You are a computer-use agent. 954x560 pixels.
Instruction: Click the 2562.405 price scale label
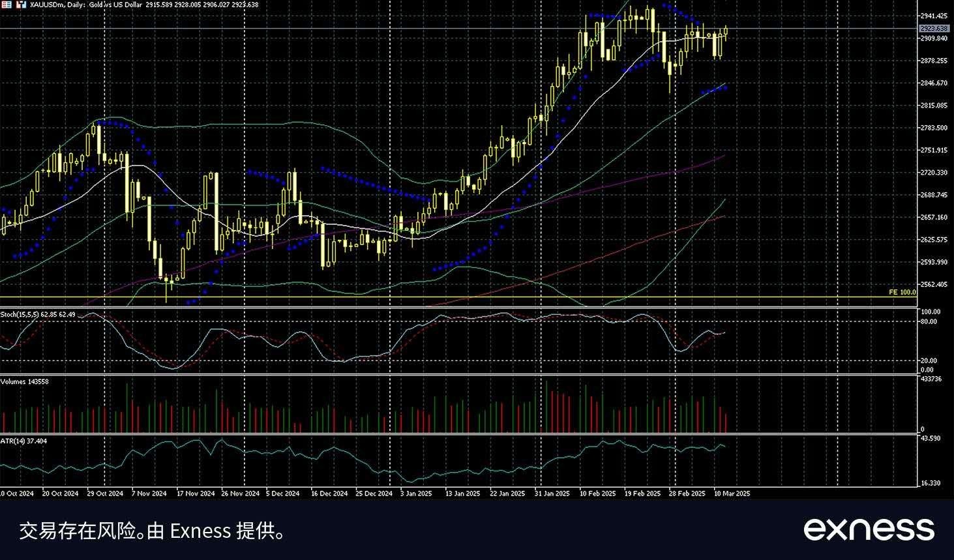click(933, 285)
